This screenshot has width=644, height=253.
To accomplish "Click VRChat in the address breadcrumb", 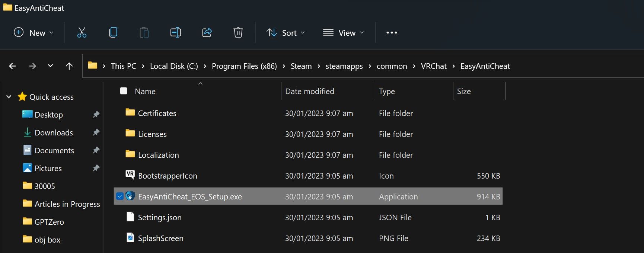I will (x=433, y=66).
